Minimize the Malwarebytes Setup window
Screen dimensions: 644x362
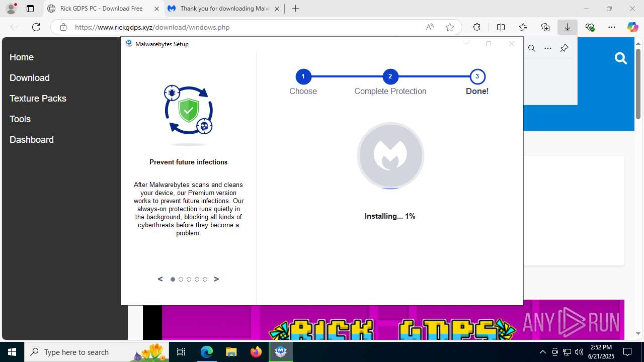point(466,44)
